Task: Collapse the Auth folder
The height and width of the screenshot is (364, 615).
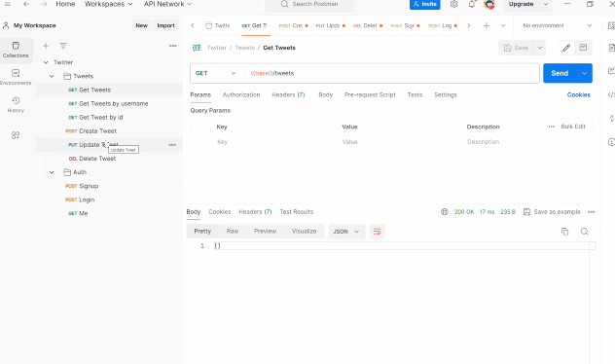Action: coord(52,172)
